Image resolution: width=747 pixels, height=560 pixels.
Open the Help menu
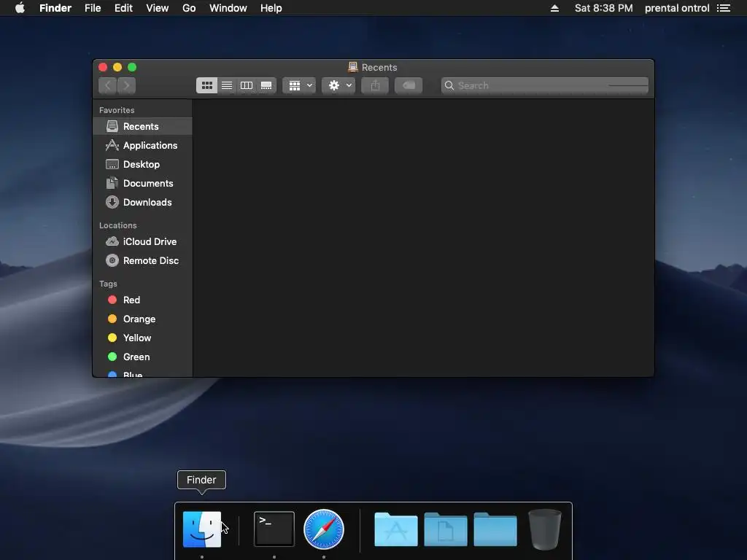(271, 8)
